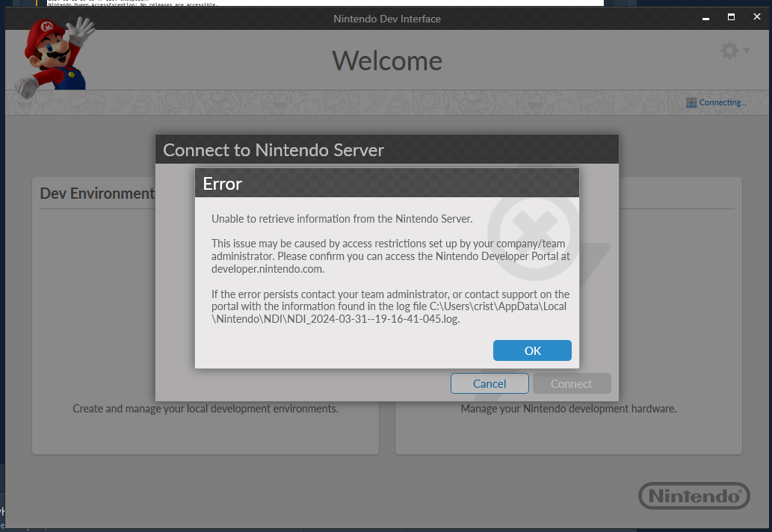This screenshot has height=532, width=772.
Task: Expand the dropdown arrow beside the gear
Action: click(747, 50)
